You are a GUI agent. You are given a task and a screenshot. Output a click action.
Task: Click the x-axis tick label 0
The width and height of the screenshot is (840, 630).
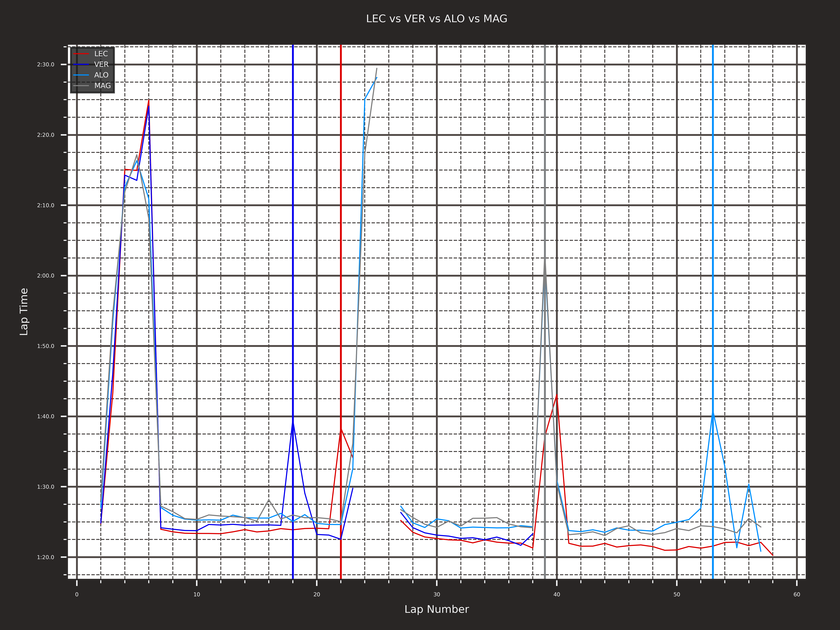(77, 595)
